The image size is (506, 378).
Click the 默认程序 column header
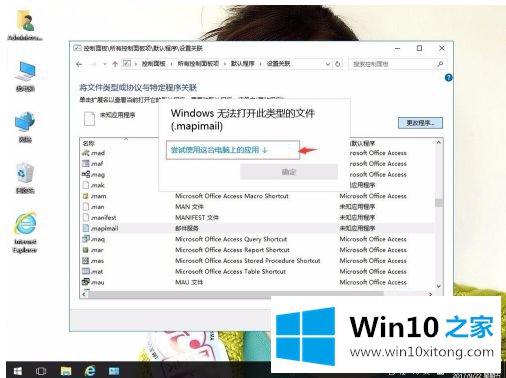click(363, 143)
